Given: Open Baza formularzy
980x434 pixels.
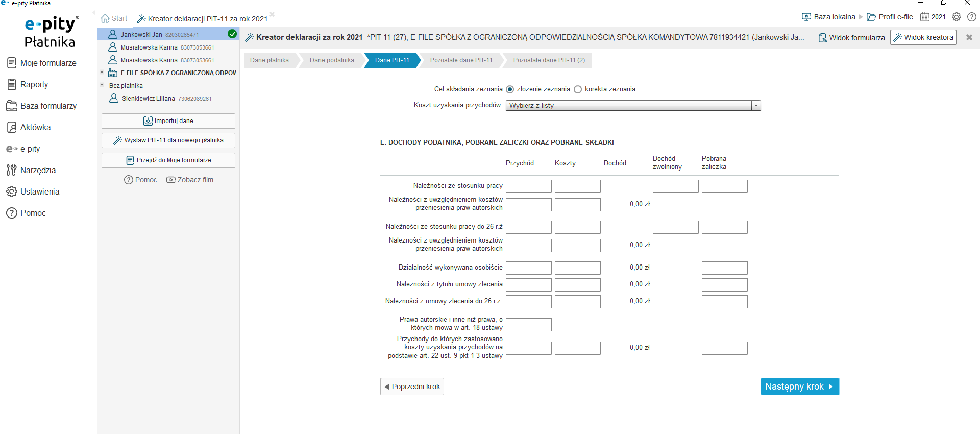Looking at the screenshot, I should click(42, 106).
